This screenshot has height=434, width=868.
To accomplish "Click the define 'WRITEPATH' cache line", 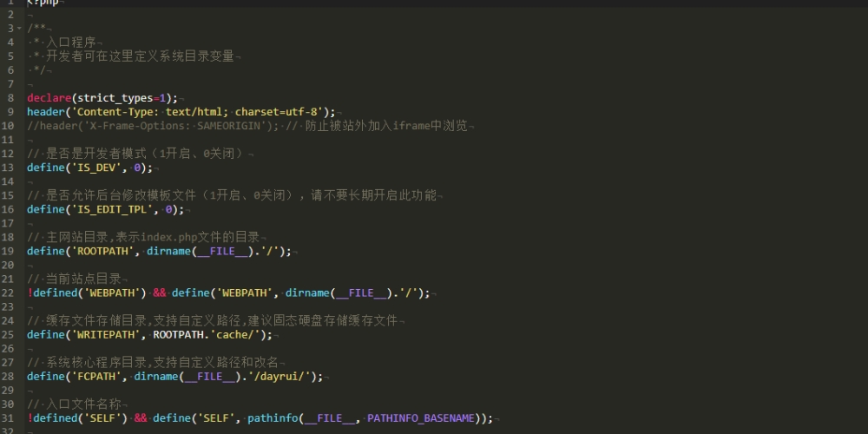I will tap(149, 335).
